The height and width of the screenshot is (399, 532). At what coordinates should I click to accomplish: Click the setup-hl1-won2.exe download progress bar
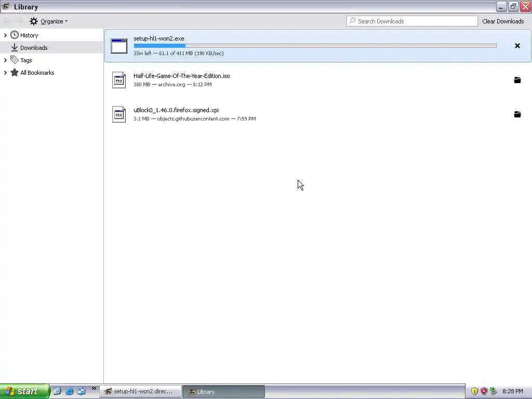coord(315,46)
